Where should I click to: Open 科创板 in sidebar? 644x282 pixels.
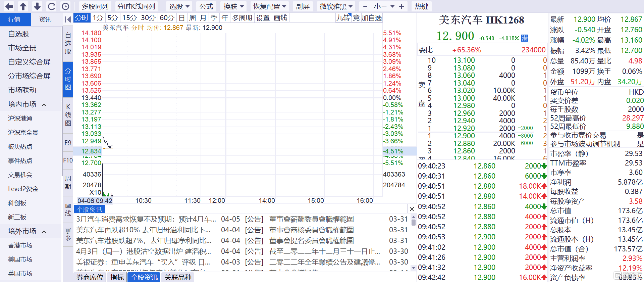click(17, 203)
